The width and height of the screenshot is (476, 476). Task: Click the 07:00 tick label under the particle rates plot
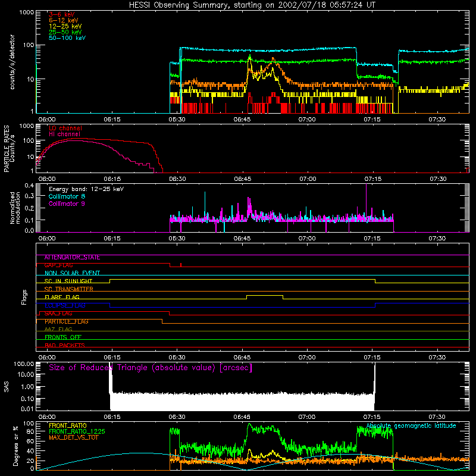(x=308, y=179)
